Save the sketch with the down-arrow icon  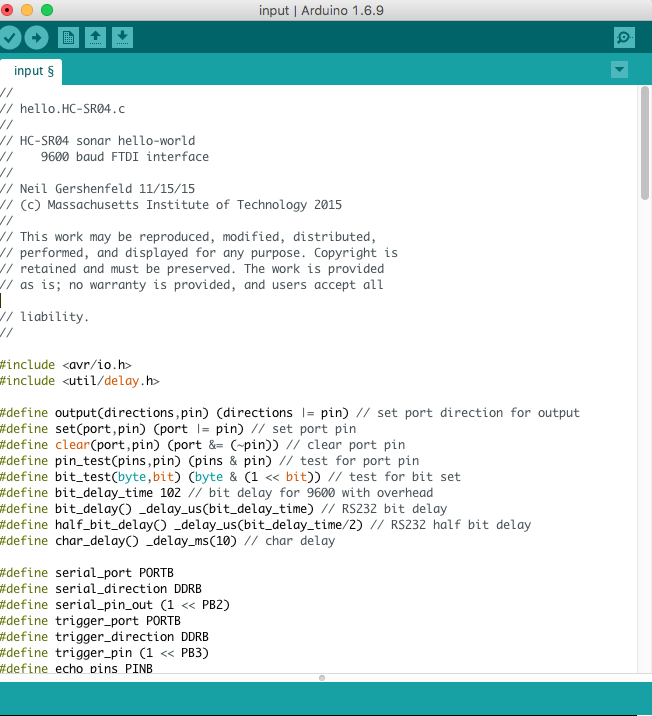pos(122,37)
